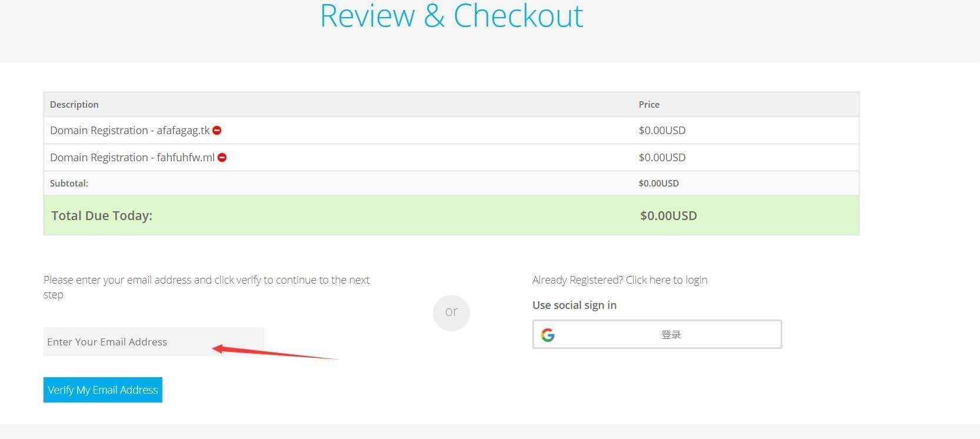
Task: Click the 'Review & Checkout' heading
Action: coord(451,16)
